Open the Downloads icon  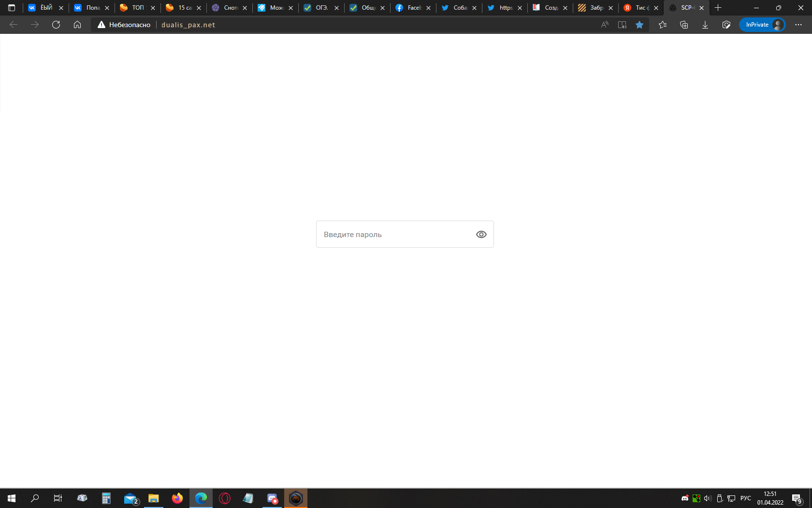pyautogui.click(x=705, y=25)
